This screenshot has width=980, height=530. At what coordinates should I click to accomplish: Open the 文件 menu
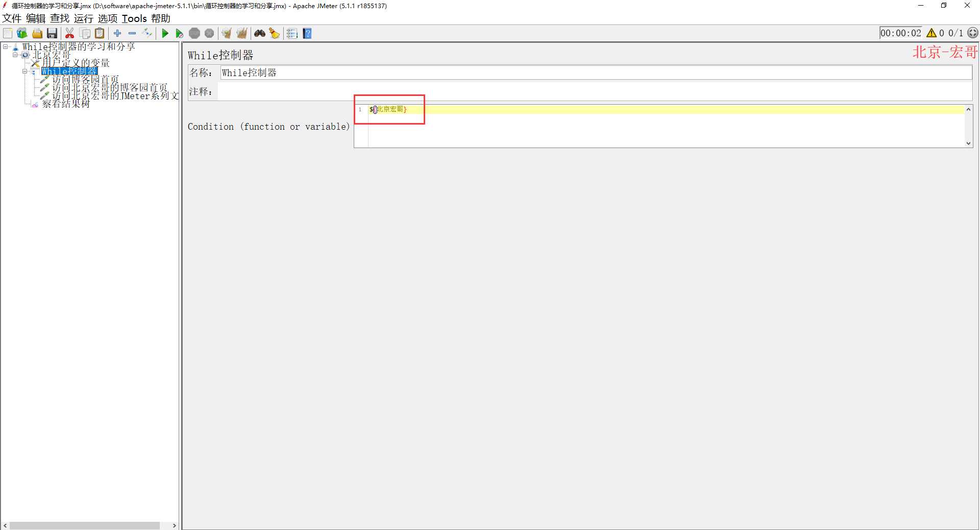coord(12,18)
